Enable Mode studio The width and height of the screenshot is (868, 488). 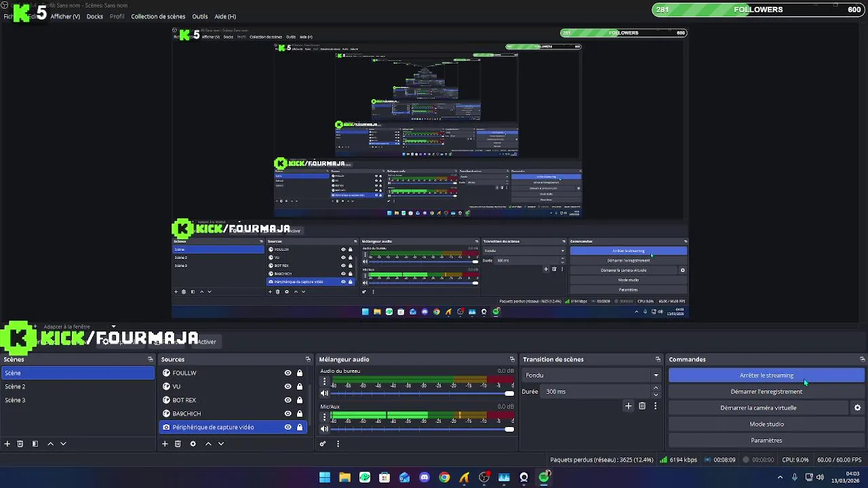tap(766, 424)
